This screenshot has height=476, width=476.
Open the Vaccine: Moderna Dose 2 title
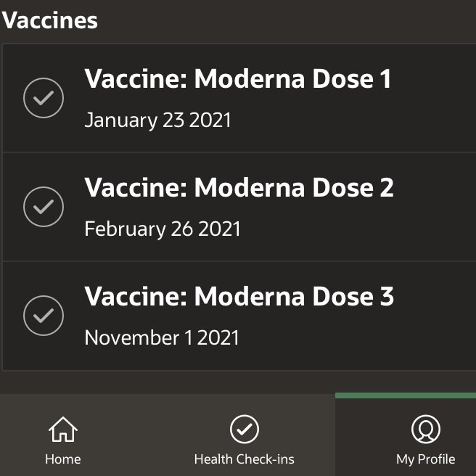(x=239, y=187)
